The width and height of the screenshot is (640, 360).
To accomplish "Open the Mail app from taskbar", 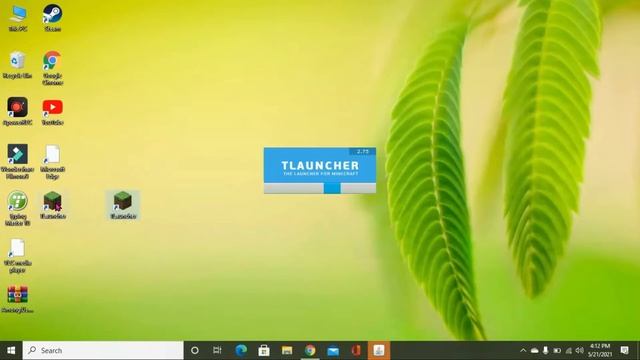I will coord(333,350).
